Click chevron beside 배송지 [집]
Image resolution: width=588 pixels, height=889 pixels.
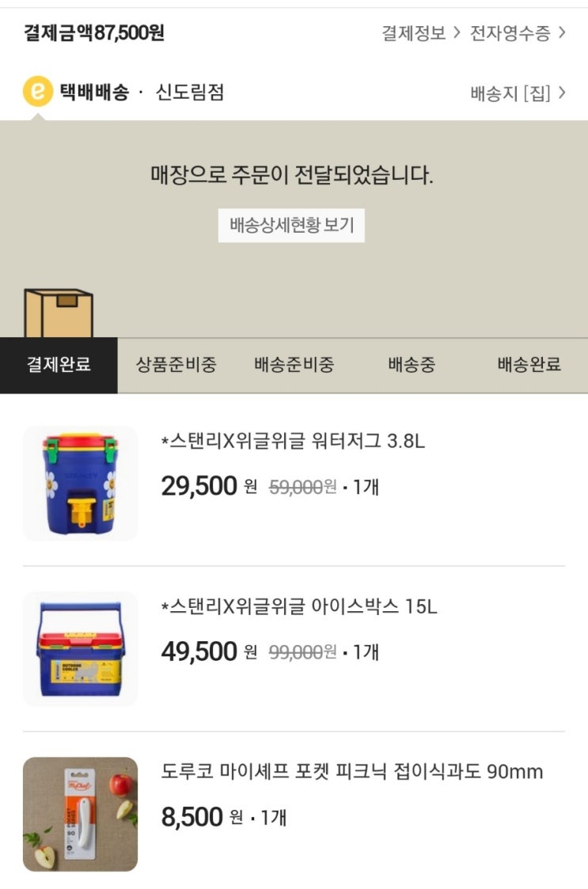(562, 93)
